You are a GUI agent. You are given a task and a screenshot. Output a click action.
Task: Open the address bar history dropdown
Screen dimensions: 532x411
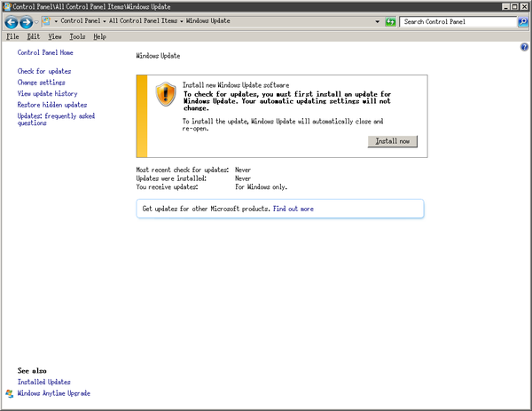point(378,21)
